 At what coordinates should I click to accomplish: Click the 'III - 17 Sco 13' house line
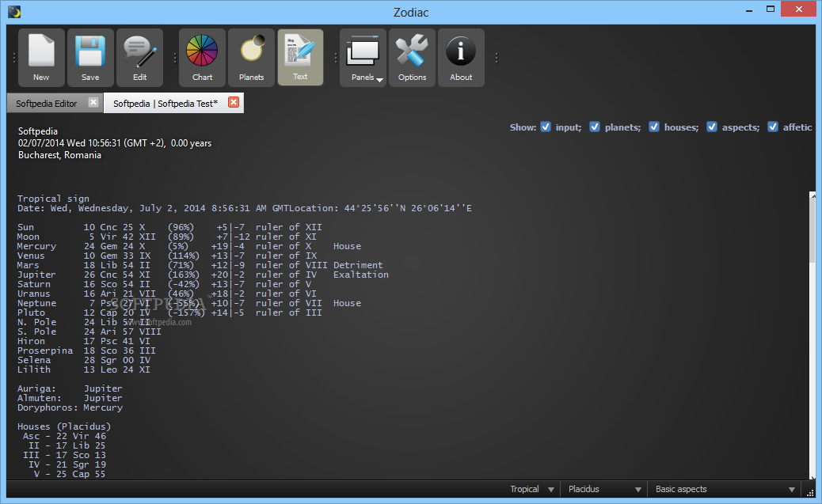(64, 455)
